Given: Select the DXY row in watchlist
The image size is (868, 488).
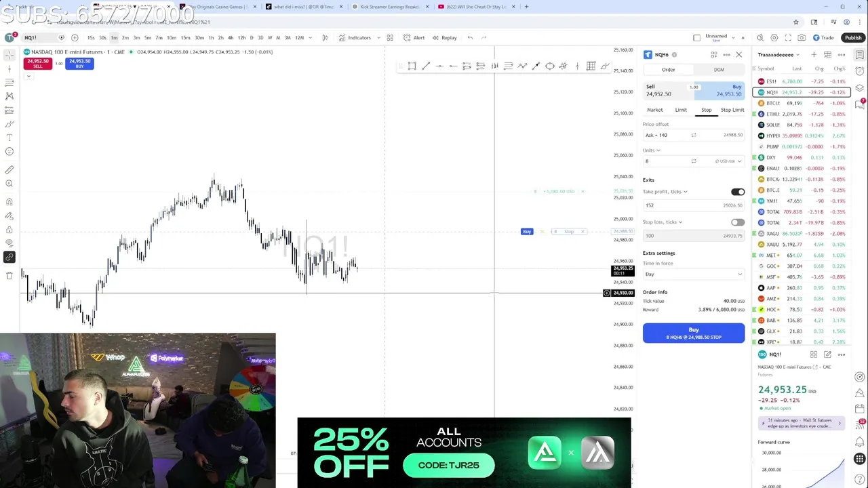Looking at the screenshot, I should [x=802, y=157].
